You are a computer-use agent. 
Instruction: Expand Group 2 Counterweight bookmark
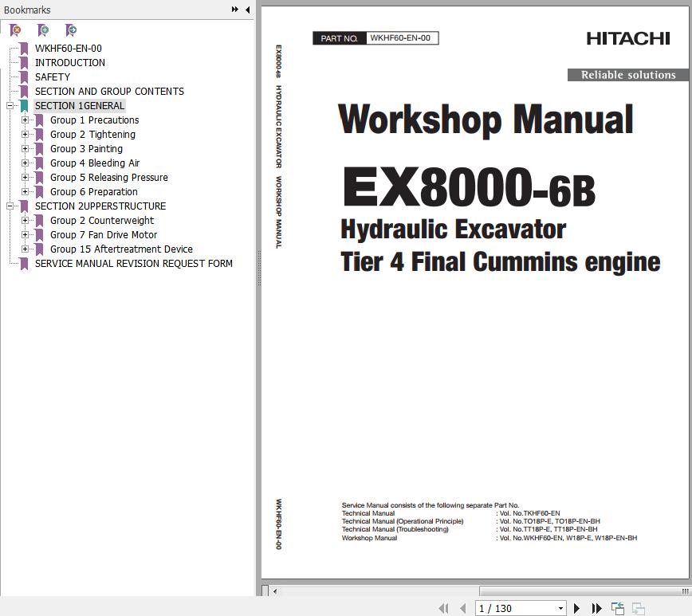[26, 221]
